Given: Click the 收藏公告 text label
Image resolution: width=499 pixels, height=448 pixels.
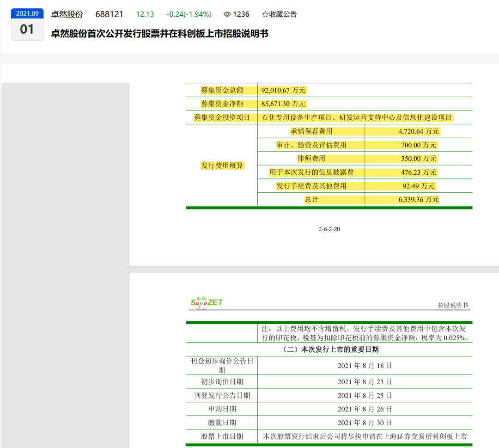Looking at the screenshot, I should (x=283, y=14).
